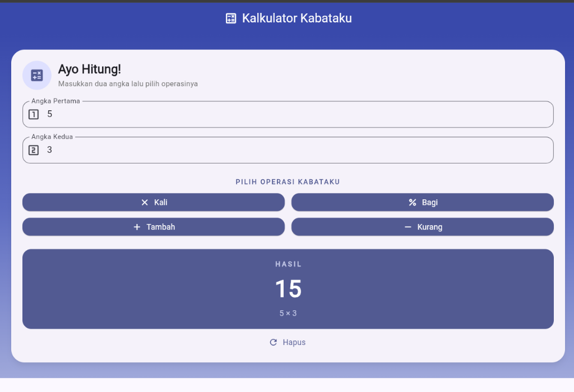Multiply with the Kali button
The height and width of the screenshot is (392, 574).
[154, 202]
